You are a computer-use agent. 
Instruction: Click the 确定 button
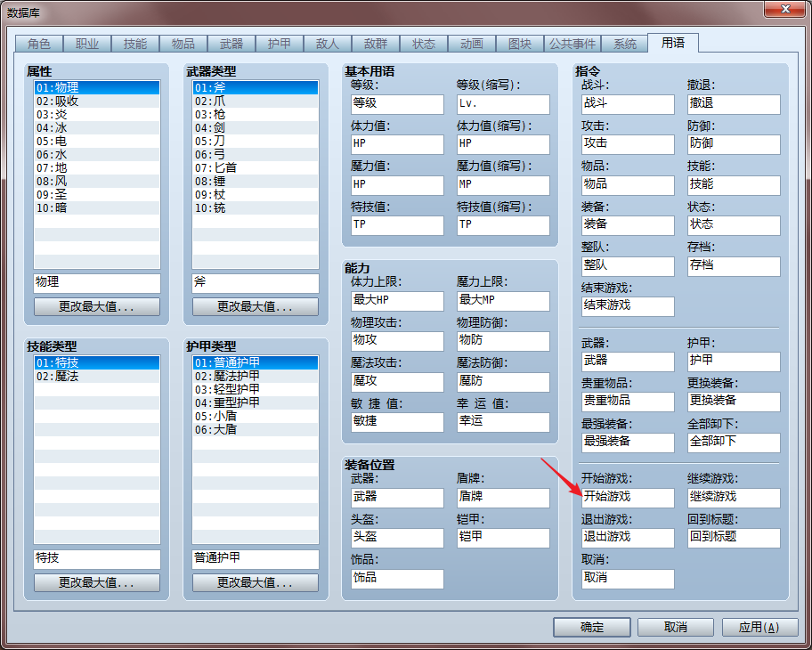pyautogui.click(x=592, y=627)
